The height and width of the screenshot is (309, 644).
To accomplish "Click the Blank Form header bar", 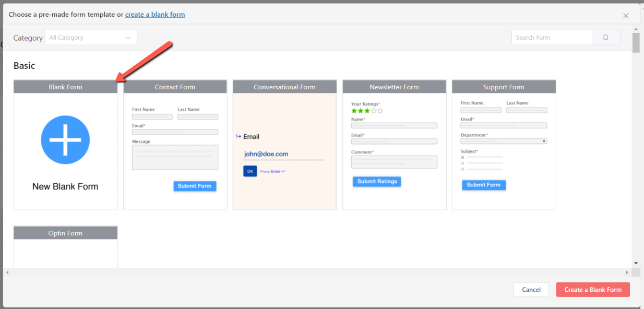I will pyautogui.click(x=66, y=87).
